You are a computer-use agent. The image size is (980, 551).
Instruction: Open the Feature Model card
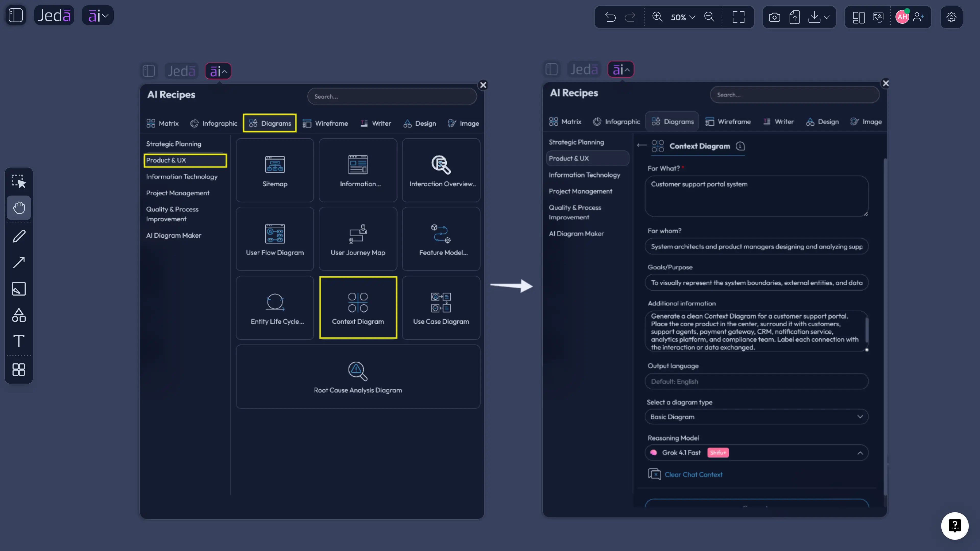[441, 239]
